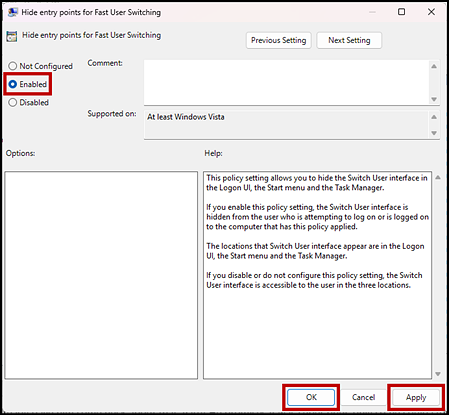Click inside the empty Options pane

click(101, 275)
